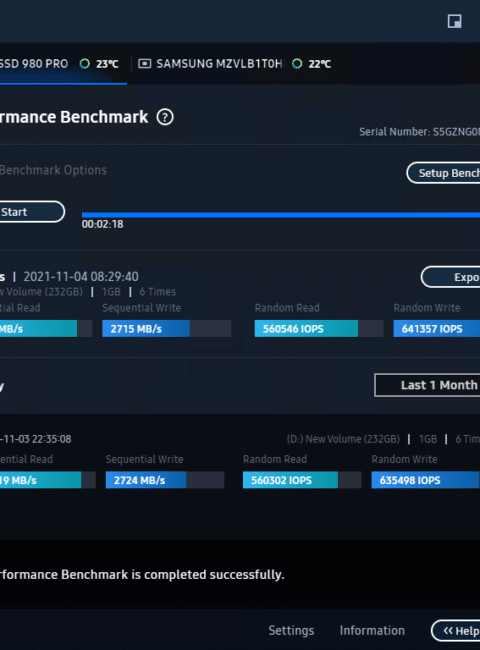This screenshot has height=650, width=480.
Task: Click the 2715 MB/s Sequential Write bar
Action: point(167,329)
